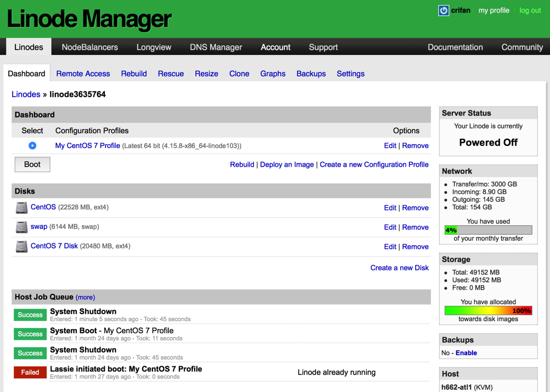Remove the CentOS disk
The image size is (550, 392).
click(415, 208)
